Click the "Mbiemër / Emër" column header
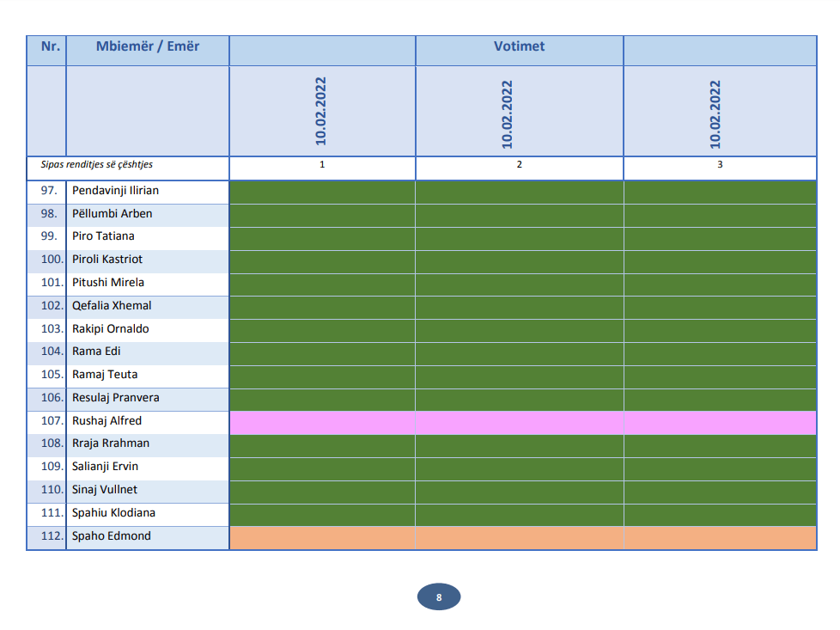Screen dimensions: 840x630 pyautogui.click(x=147, y=46)
